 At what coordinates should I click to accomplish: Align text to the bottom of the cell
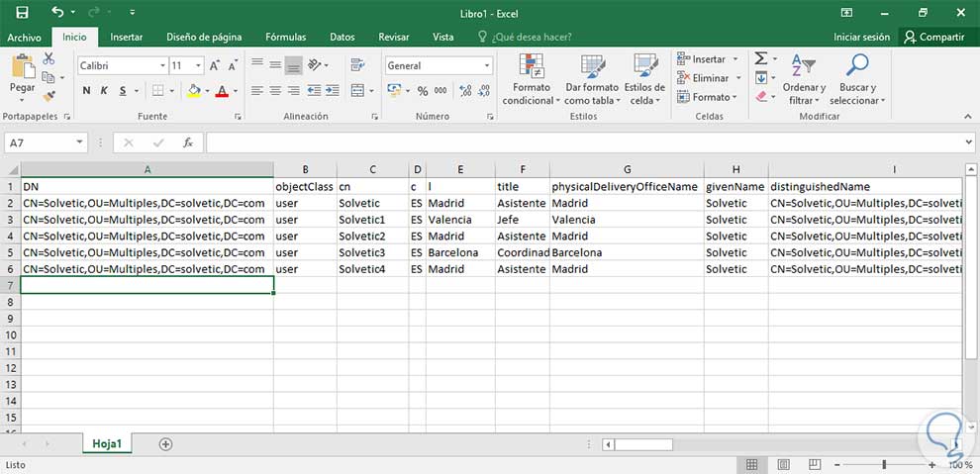pos(294,65)
